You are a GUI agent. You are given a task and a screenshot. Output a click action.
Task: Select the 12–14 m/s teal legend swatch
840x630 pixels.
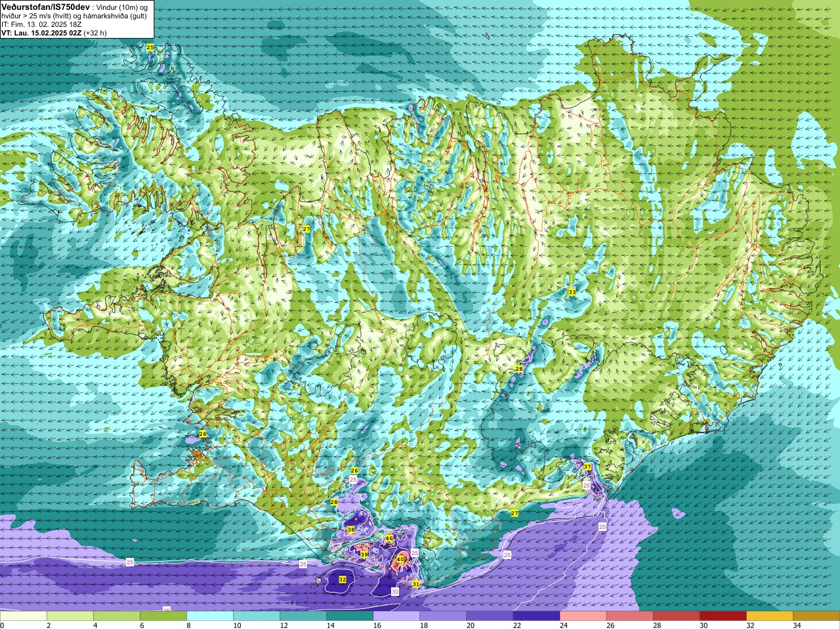point(303,616)
